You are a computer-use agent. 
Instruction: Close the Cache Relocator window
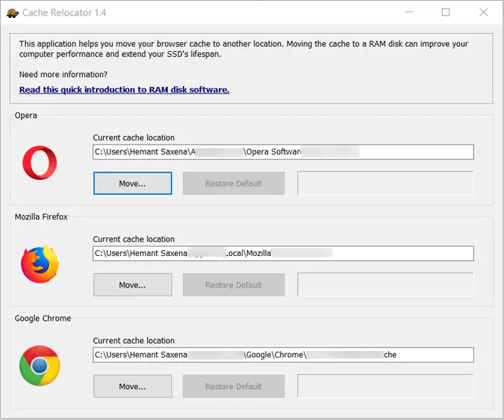(x=483, y=12)
